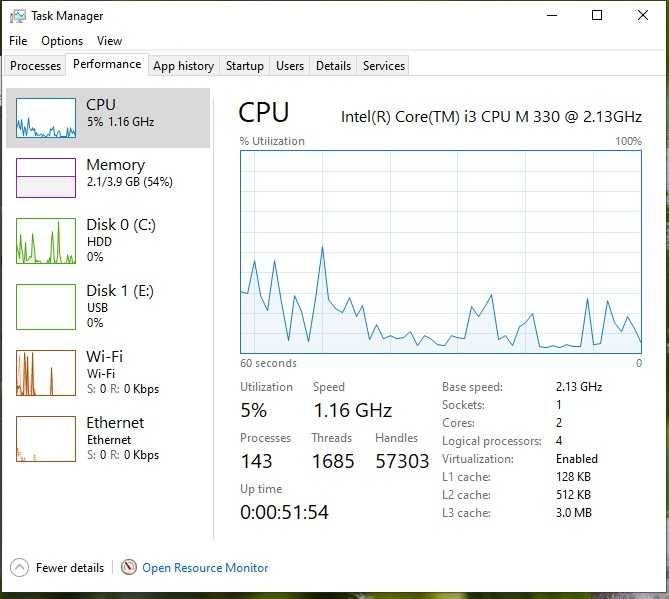Click the Task Manager title bar icon
Screen dimensions: 669x599
pyautogui.click(x=17, y=16)
